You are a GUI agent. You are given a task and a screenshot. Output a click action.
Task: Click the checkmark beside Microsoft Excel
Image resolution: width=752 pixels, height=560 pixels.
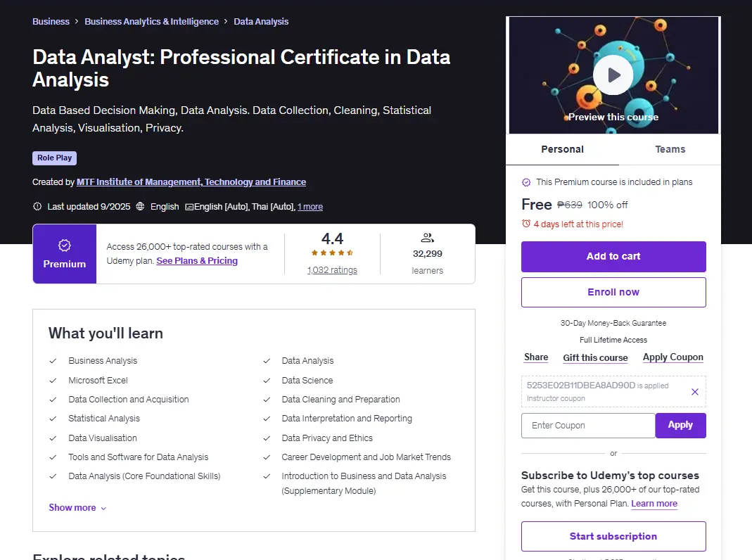tap(53, 381)
